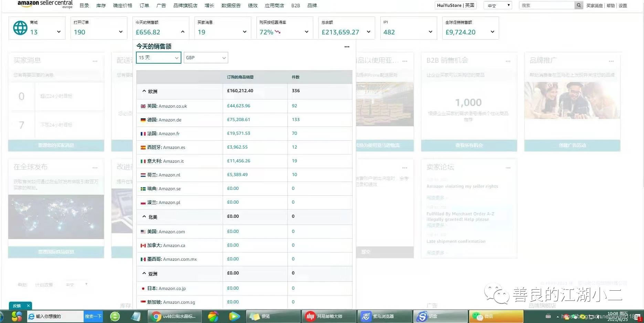
Task: Click the search magnifier icon
Action: 579,5
